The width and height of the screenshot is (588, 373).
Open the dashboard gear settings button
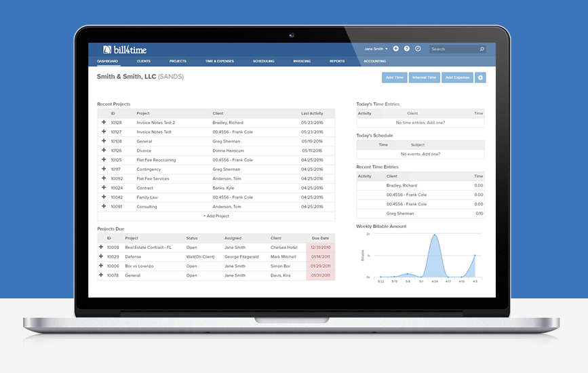pyautogui.click(x=480, y=77)
